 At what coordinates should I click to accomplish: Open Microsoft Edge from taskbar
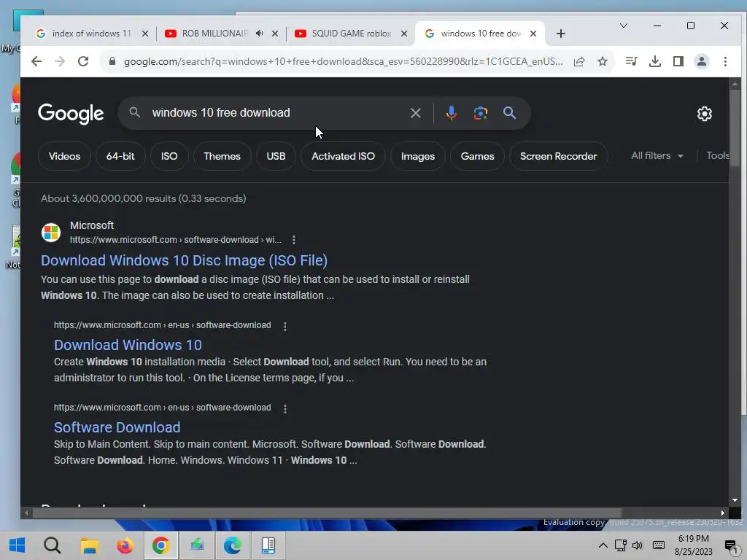pyautogui.click(x=233, y=545)
